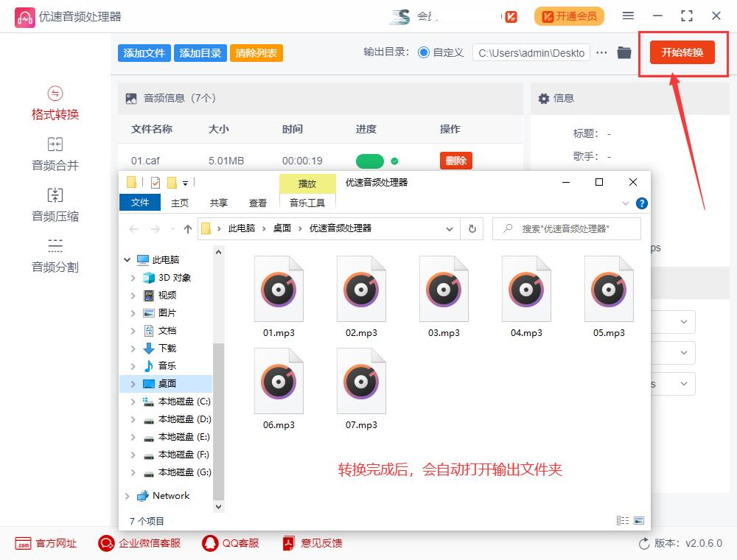Click the progress bar of 01.caf
Viewport: 737px width, 560px height.
(369, 160)
